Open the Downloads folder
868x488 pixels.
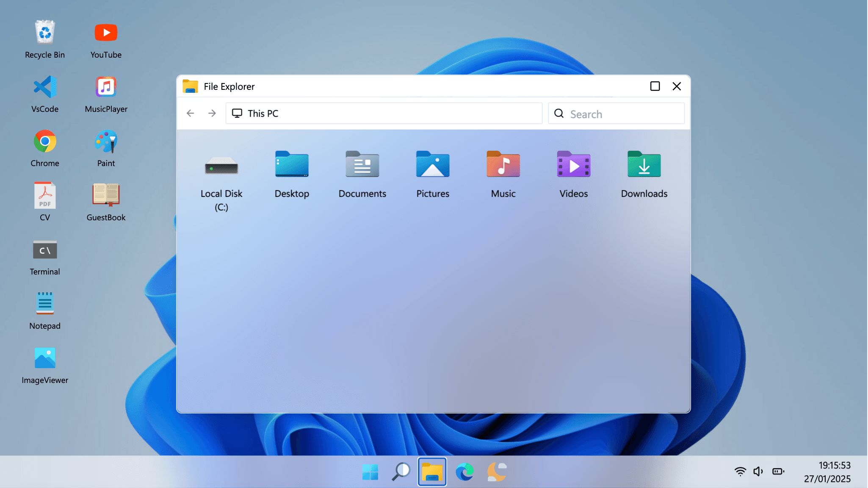point(644,174)
